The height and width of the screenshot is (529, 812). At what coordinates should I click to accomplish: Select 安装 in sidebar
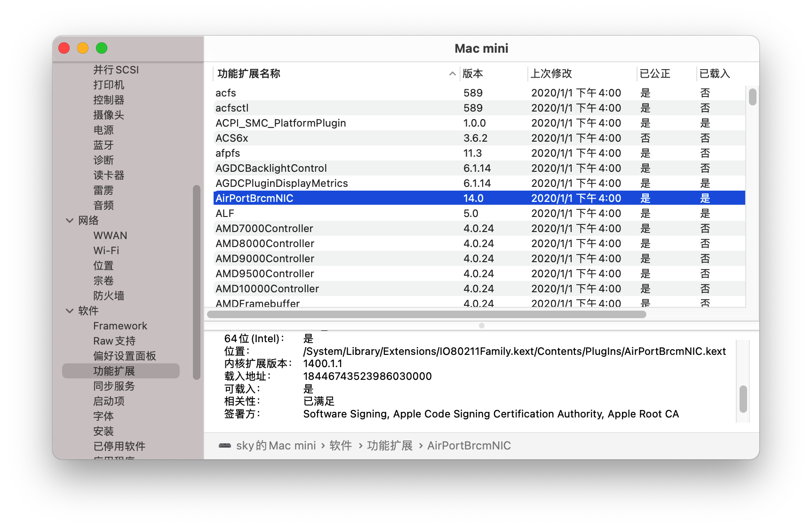103,431
